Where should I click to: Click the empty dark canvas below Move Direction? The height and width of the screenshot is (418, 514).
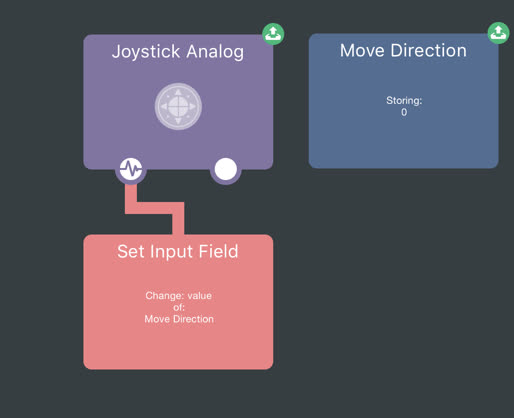(x=403, y=283)
